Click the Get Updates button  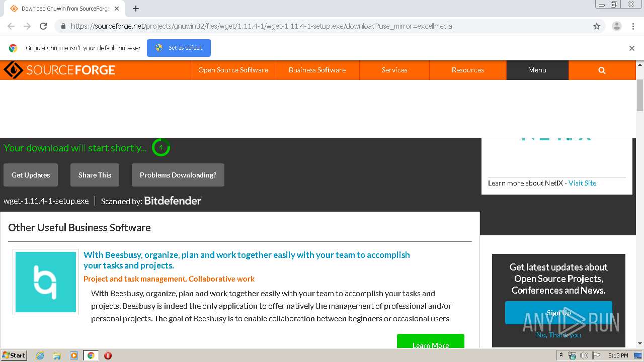click(x=31, y=175)
